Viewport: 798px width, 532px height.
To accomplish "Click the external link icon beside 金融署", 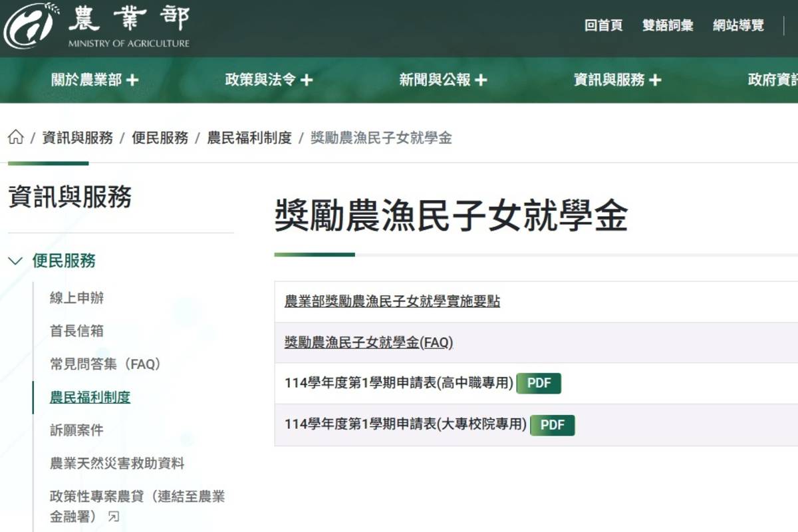I will (x=114, y=516).
